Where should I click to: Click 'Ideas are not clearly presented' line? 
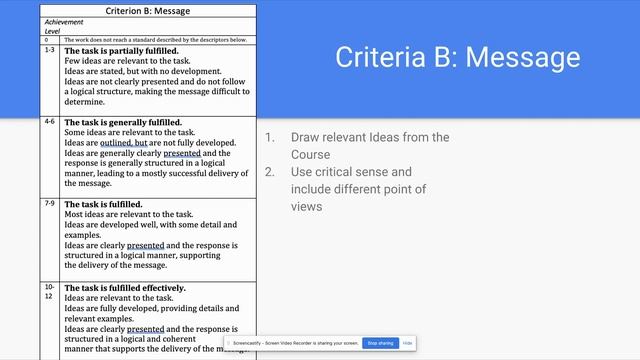pos(155,82)
